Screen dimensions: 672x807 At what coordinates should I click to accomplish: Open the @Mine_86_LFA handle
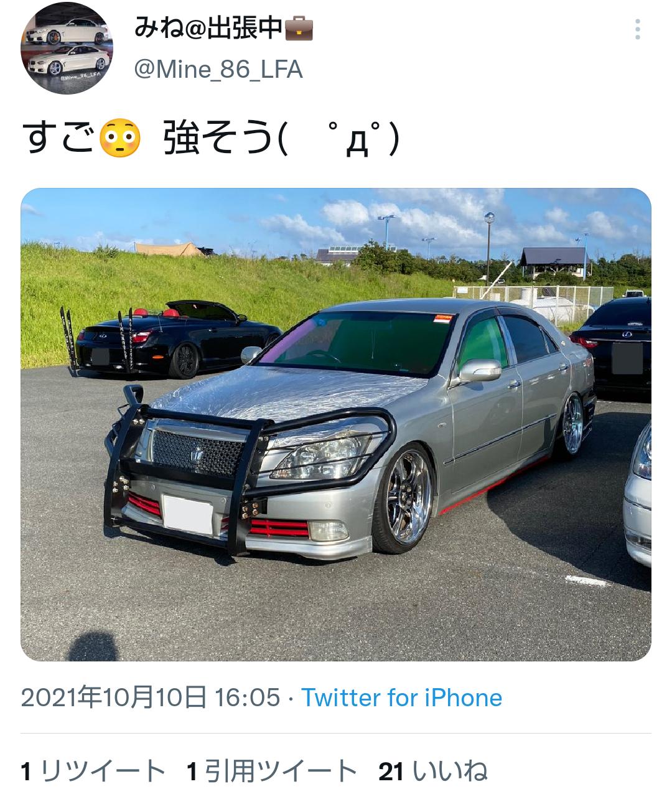tap(218, 70)
